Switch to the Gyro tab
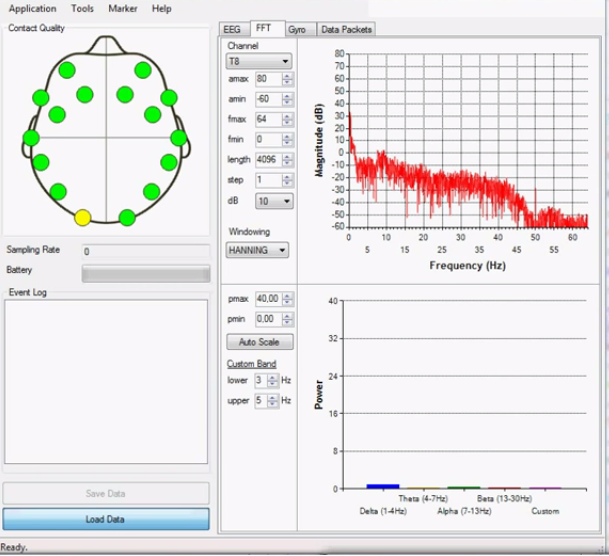Screen dimensions: 609x556 (297, 30)
